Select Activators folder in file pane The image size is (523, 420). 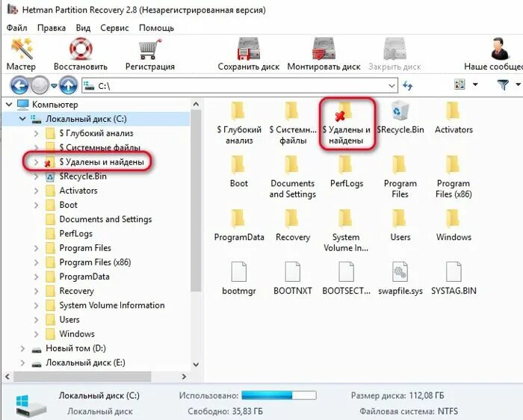(x=454, y=118)
